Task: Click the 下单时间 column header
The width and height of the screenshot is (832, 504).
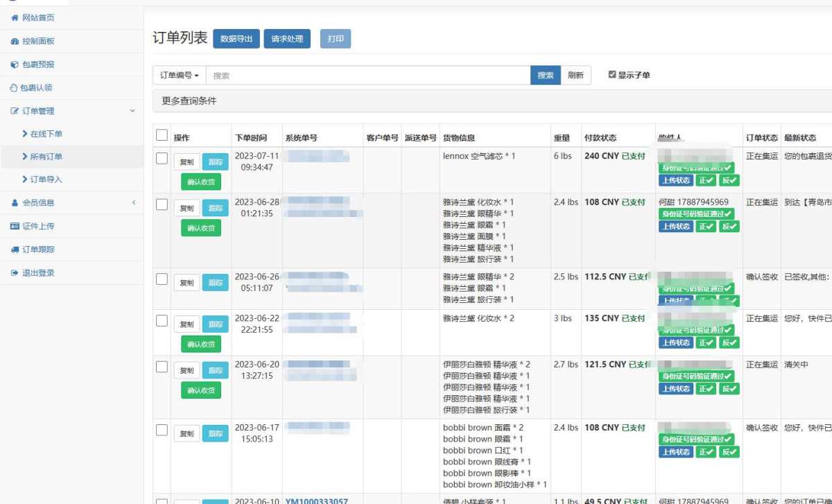Action: pyautogui.click(x=251, y=138)
